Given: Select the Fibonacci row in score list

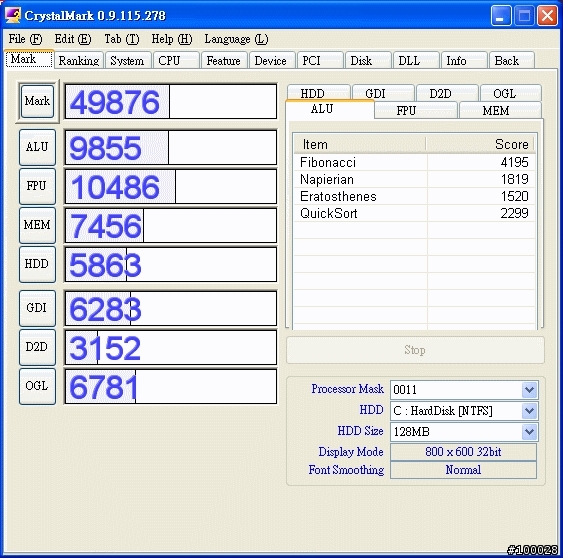Looking at the screenshot, I should point(414,162).
